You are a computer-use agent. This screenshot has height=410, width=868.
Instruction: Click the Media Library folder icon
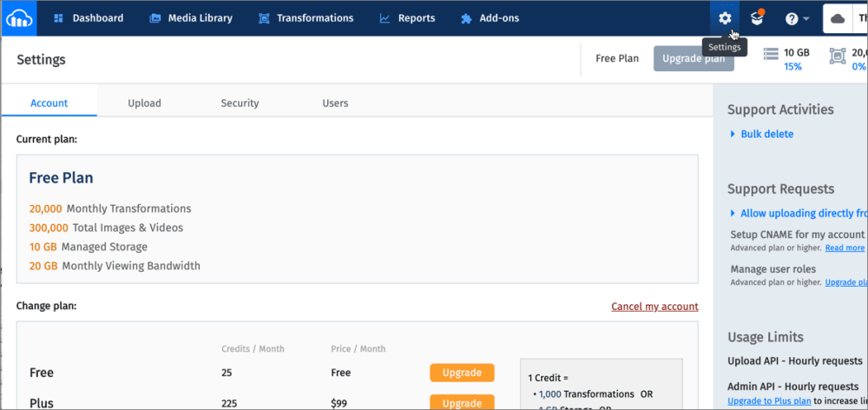point(155,18)
